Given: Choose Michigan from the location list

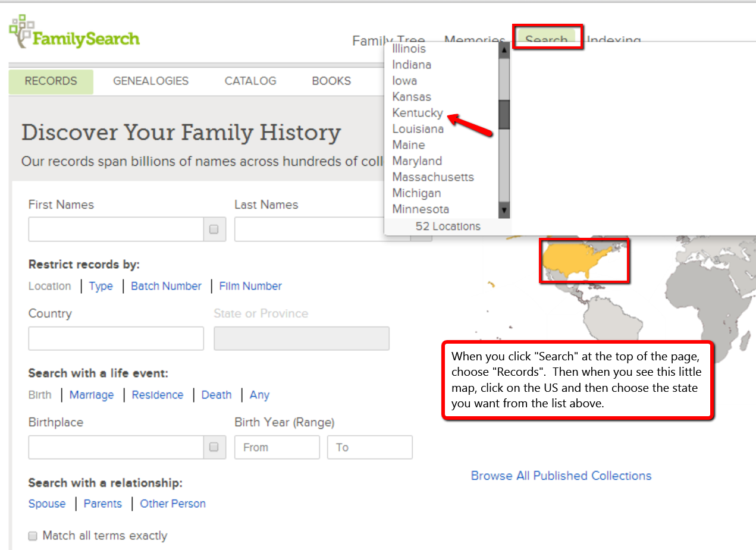Looking at the screenshot, I should [416, 193].
